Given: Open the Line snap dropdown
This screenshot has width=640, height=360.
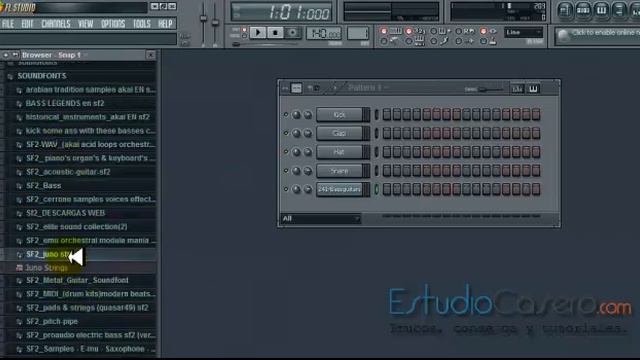Looking at the screenshot, I should click(x=523, y=32).
